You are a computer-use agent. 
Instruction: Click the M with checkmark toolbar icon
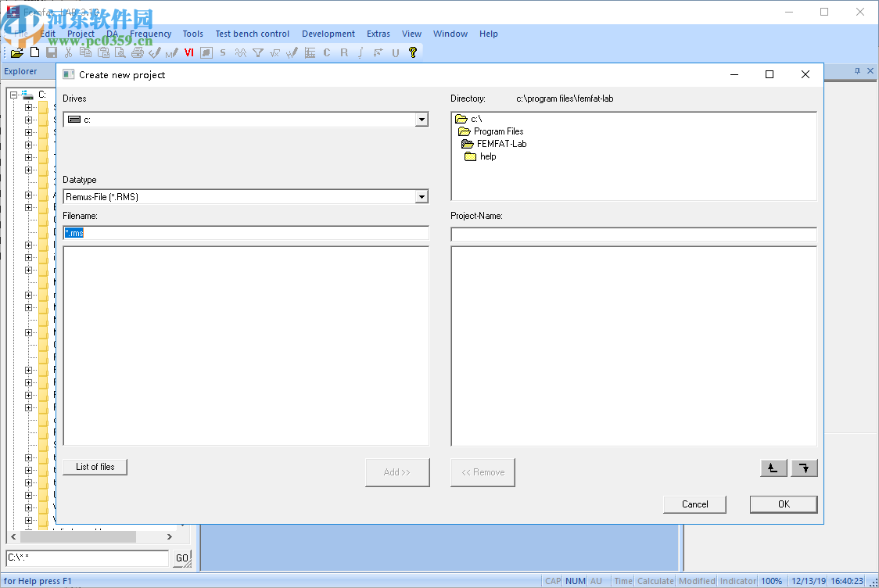click(x=171, y=52)
